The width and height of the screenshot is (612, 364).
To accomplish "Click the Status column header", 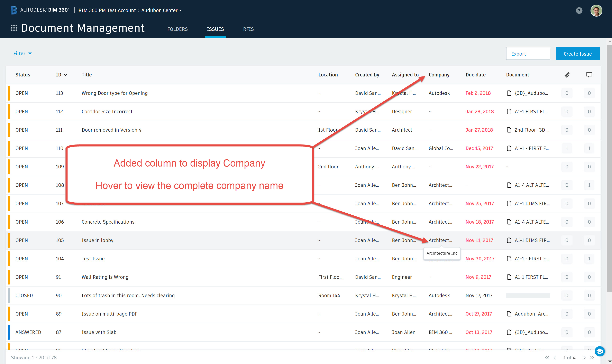I will 23,75.
